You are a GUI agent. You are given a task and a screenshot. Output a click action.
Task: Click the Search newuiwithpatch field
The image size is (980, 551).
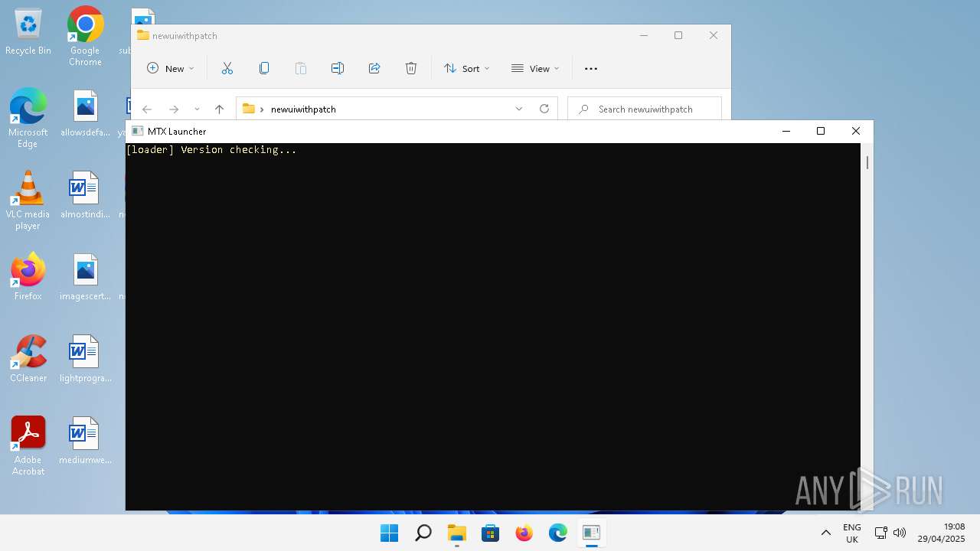(645, 109)
